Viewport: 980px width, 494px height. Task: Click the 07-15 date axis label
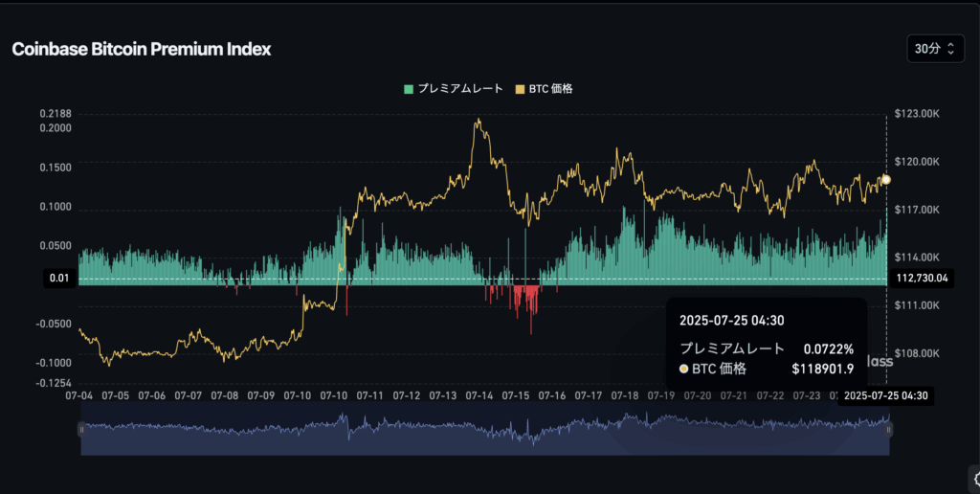(x=516, y=395)
